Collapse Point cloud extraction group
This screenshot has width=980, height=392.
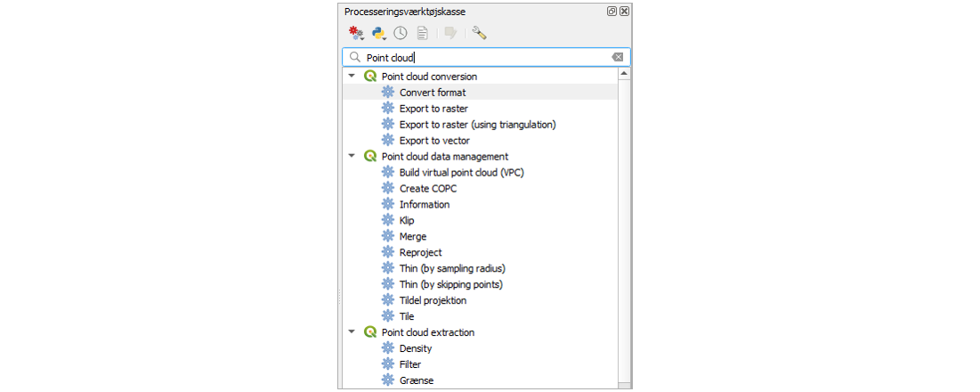click(352, 332)
